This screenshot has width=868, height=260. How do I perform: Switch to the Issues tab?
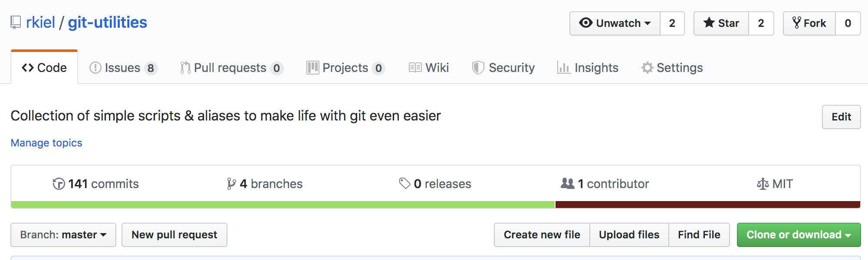click(x=123, y=68)
